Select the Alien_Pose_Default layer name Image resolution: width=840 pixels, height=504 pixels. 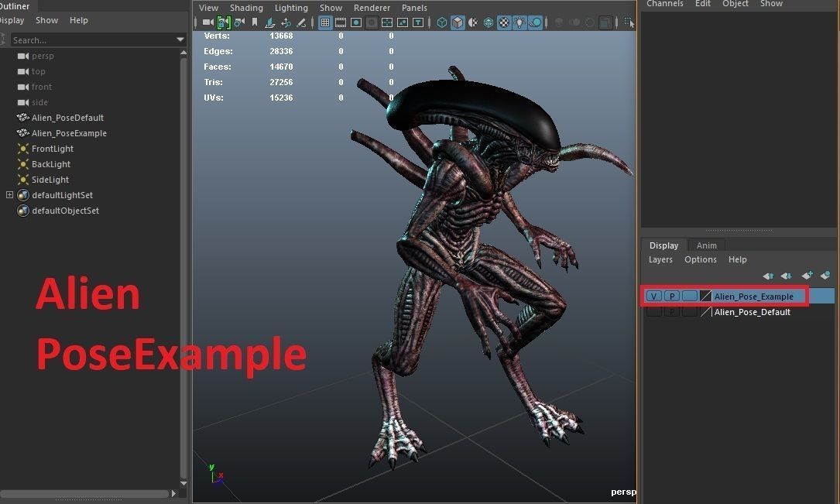pyautogui.click(x=753, y=312)
